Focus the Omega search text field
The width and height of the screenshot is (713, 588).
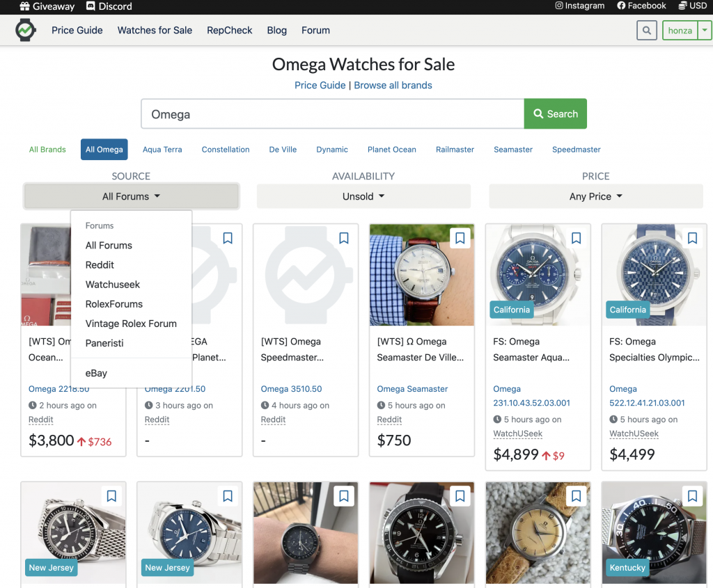(332, 114)
